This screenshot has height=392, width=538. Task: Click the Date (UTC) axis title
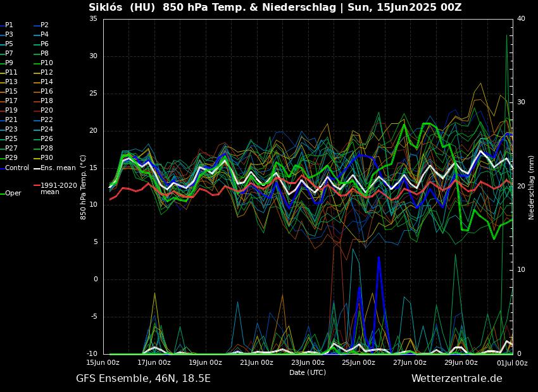tap(308, 373)
